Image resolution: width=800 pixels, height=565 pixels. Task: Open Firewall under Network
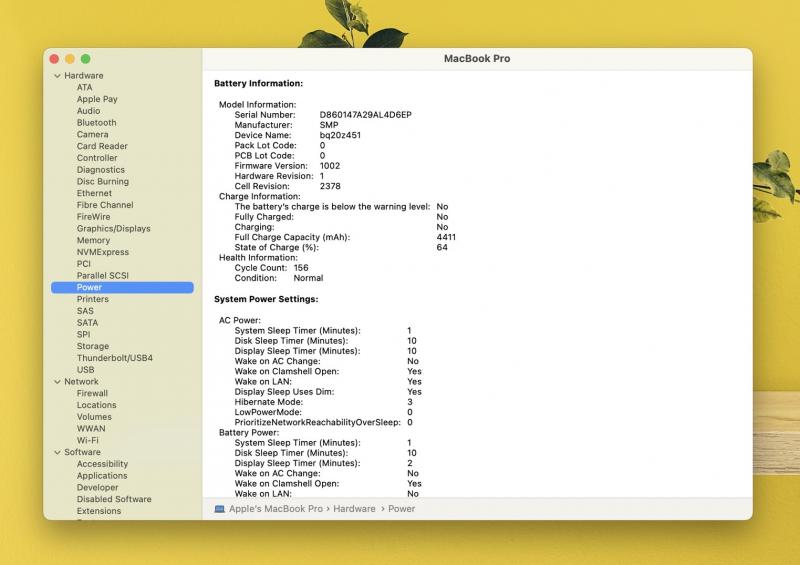92,394
